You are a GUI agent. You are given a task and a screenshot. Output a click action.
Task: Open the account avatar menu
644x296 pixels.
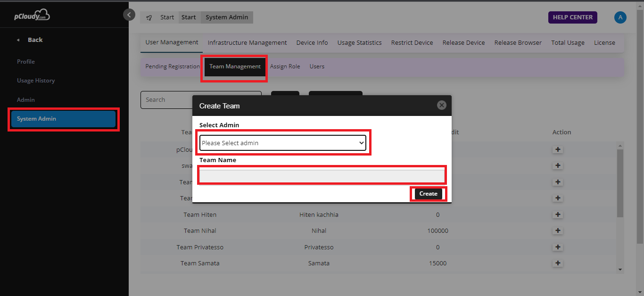point(620,17)
